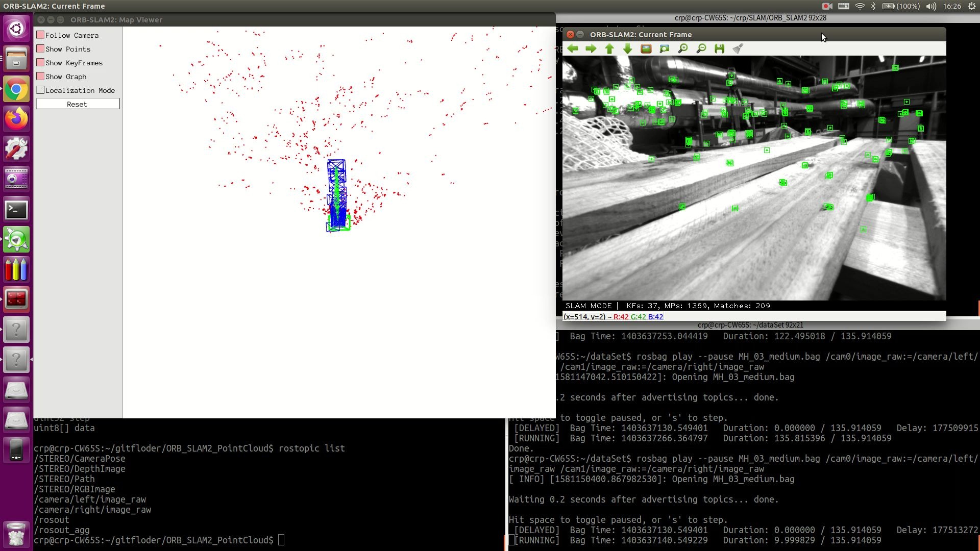The width and height of the screenshot is (980, 551).
Task: Open the session gear menu in top panel
Action: tap(972, 6)
